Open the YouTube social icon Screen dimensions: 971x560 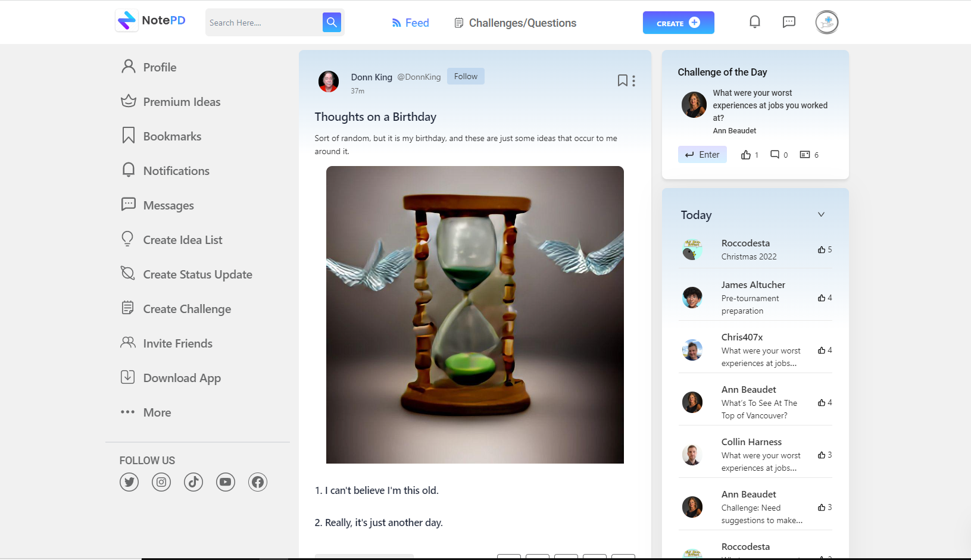tap(226, 482)
